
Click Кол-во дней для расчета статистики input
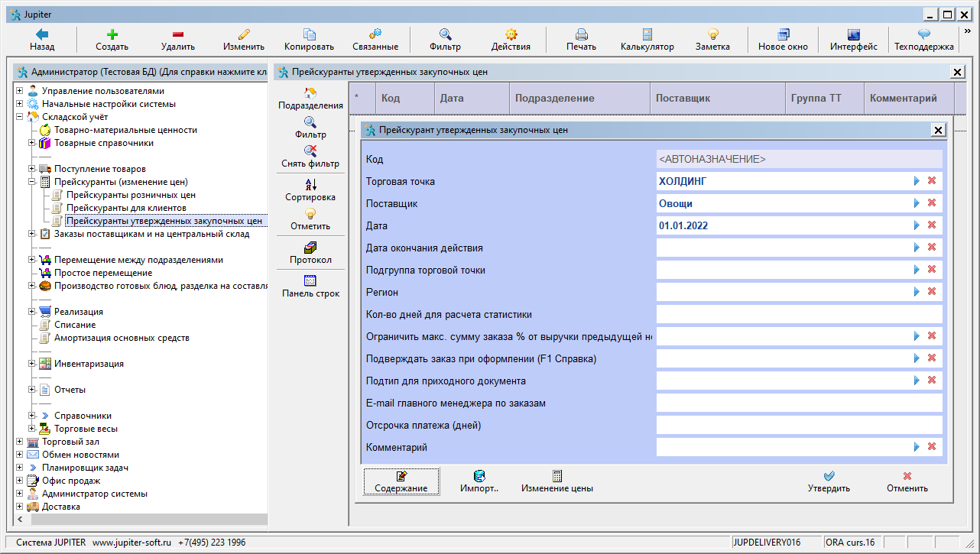[x=799, y=314]
